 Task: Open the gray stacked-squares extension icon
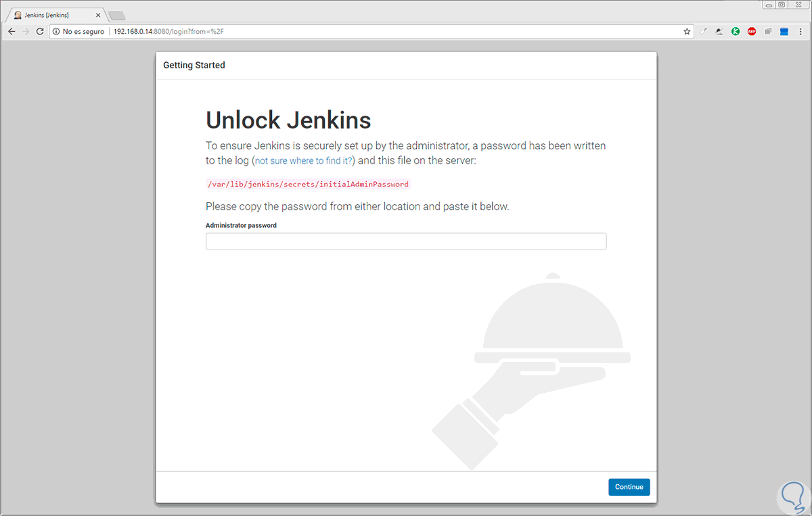769,31
